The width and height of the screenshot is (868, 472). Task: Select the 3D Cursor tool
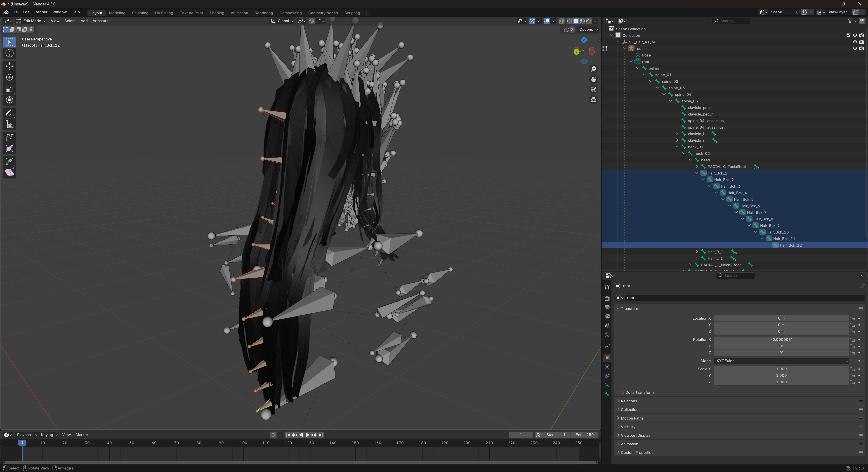coord(9,53)
